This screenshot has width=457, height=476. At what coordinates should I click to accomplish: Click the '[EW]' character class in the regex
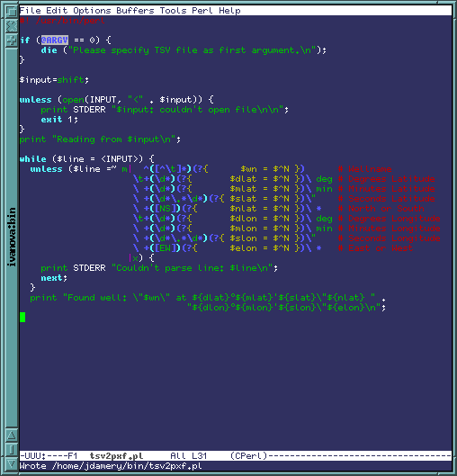coord(166,248)
